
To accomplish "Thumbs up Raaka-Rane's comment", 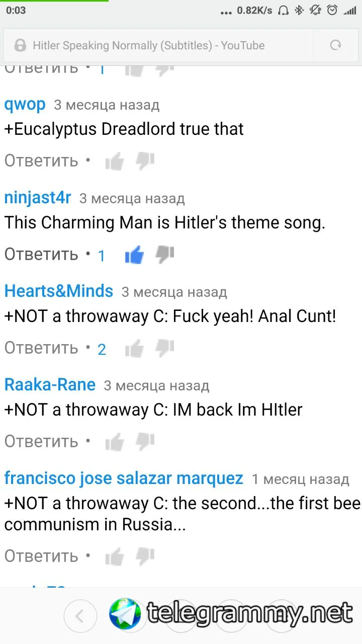I will pos(115,442).
